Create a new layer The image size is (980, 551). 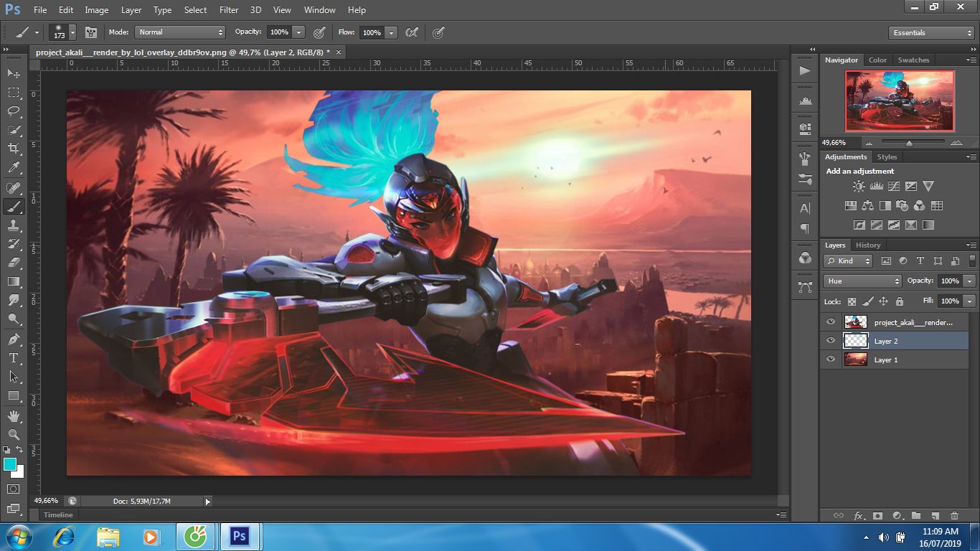pos(935,515)
